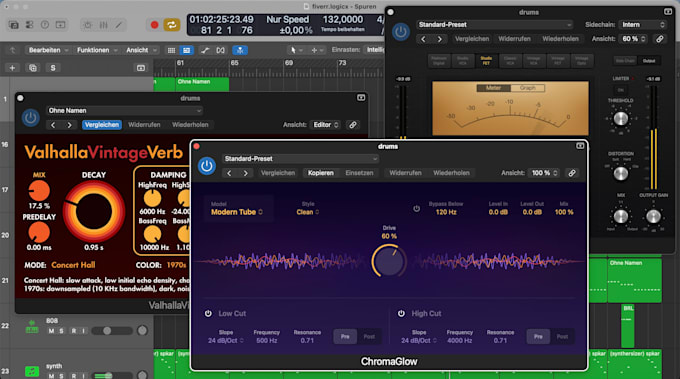Mute the 808 track

point(52,331)
